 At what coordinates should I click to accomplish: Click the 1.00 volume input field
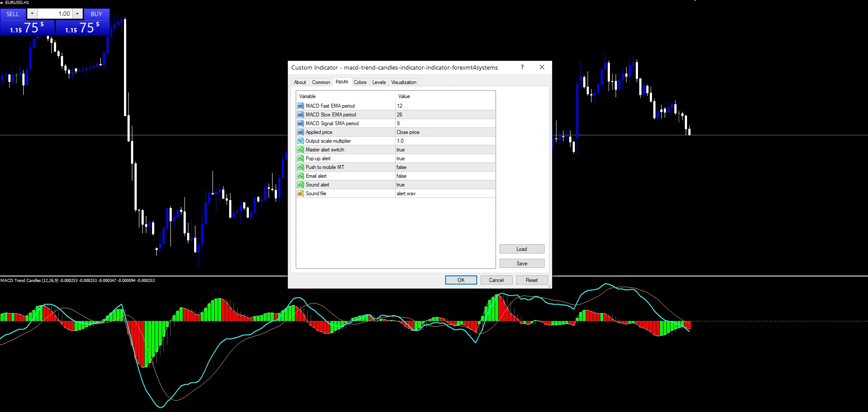(x=55, y=14)
